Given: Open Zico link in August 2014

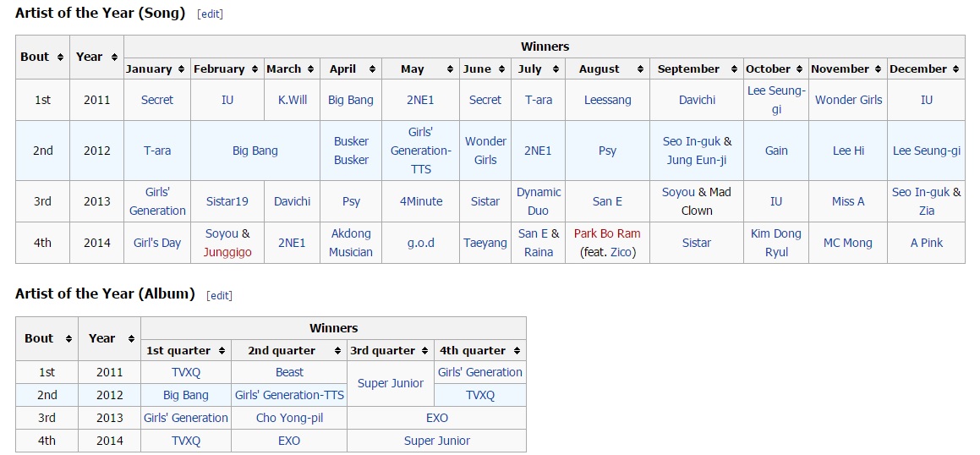Looking at the screenshot, I should 620,253.
